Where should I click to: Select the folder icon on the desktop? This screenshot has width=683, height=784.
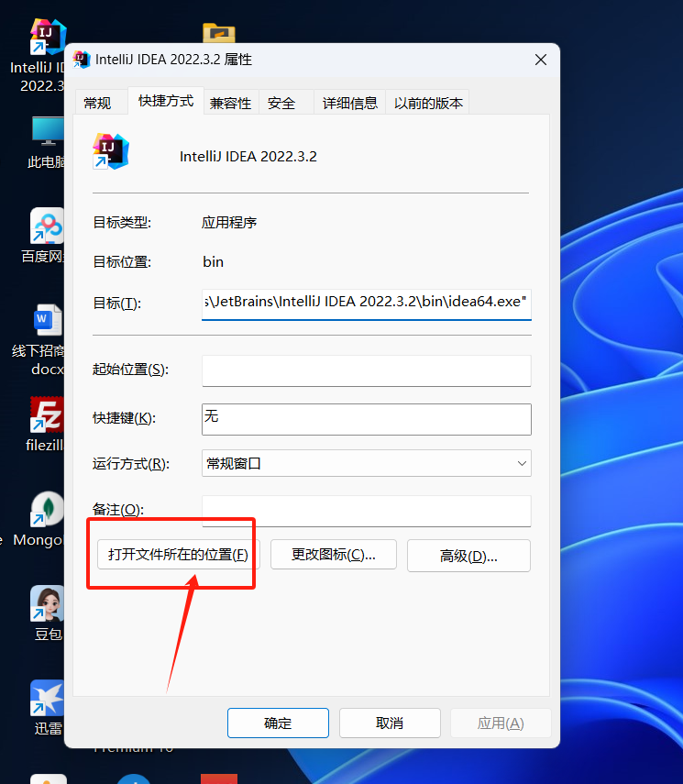pos(219,33)
